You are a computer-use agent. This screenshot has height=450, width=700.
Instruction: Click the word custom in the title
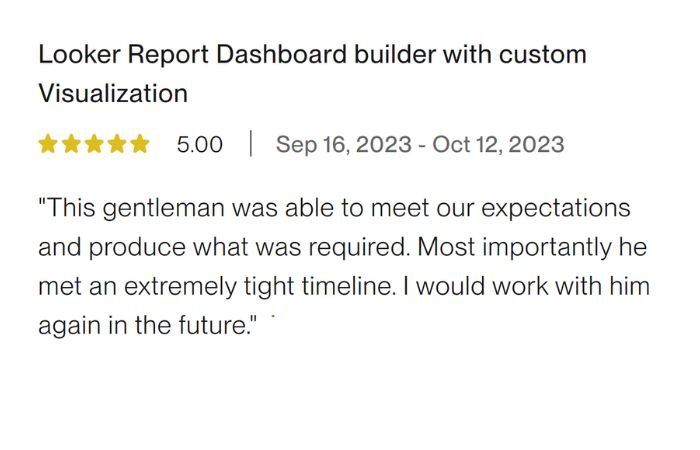[x=547, y=54]
